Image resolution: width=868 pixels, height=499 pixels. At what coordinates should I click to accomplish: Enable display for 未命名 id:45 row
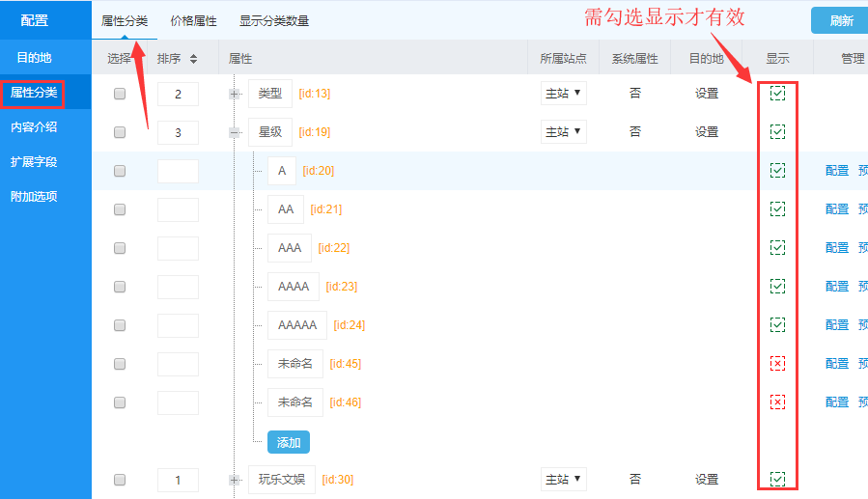777,363
